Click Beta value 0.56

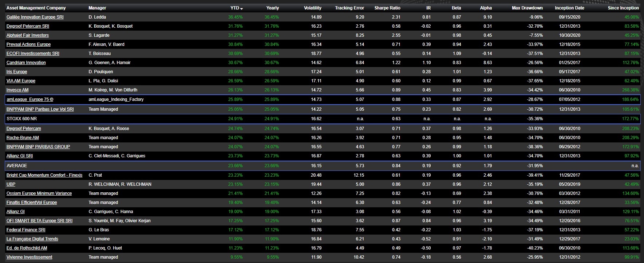(x=457, y=257)
